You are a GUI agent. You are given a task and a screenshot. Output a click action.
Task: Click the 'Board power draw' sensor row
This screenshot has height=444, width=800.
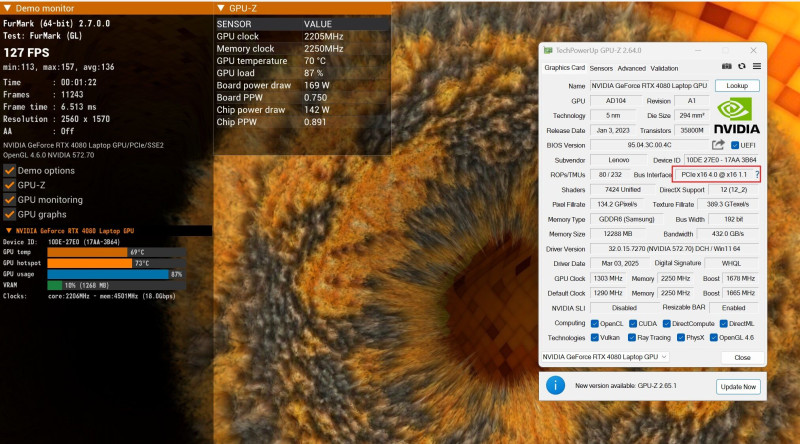tap(302, 85)
